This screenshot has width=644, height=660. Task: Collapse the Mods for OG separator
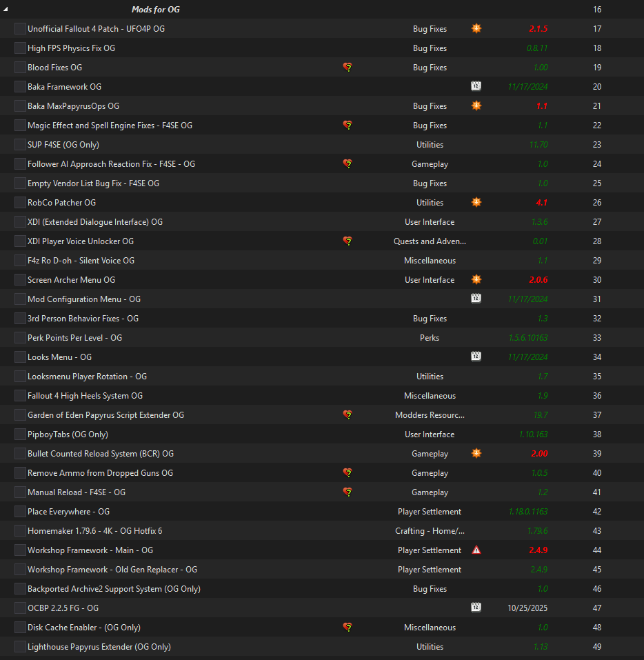pyautogui.click(x=6, y=9)
